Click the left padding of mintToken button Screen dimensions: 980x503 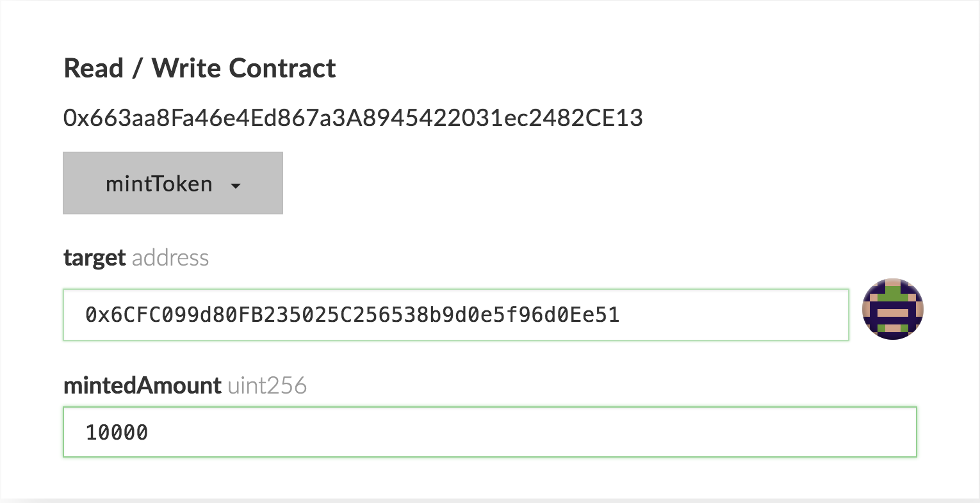click(80, 184)
